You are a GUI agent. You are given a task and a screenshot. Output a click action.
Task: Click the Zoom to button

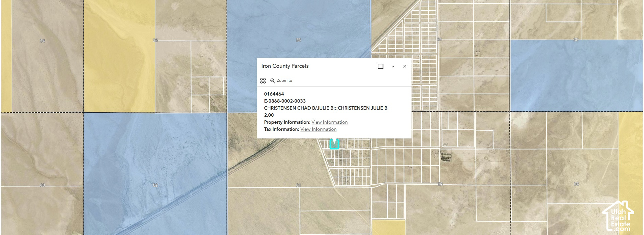[281, 81]
